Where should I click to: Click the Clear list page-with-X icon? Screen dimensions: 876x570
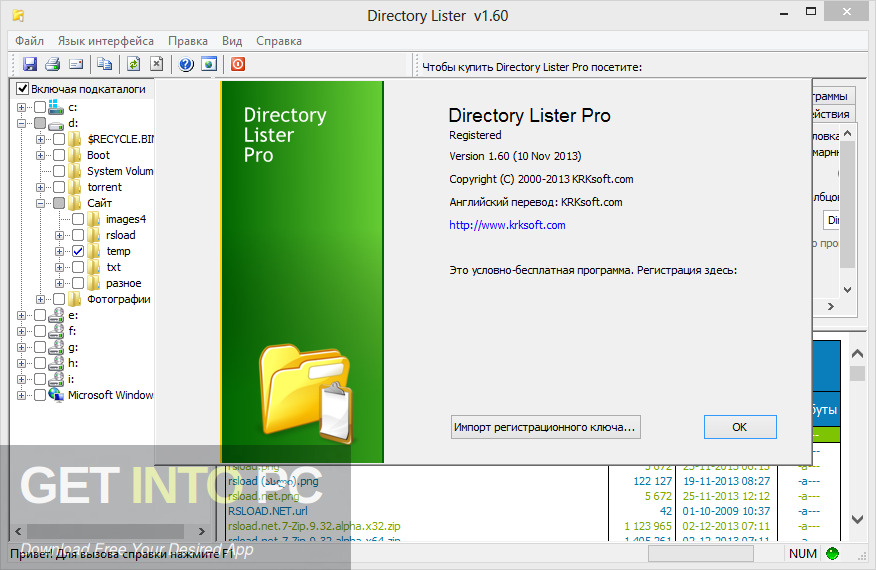click(x=157, y=64)
